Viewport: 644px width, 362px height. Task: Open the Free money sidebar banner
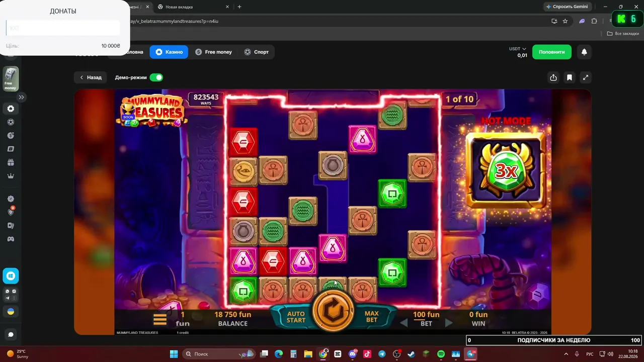click(x=11, y=78)
